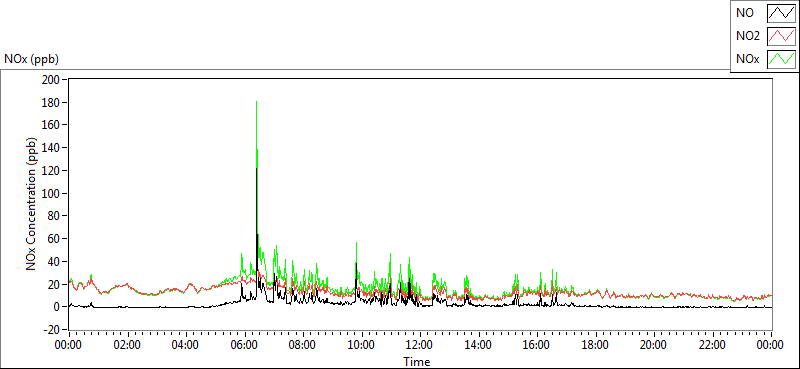Screen dimensions: 800x369
Task: Click the 100 y-axis tick label
Action: [x=52, y=193]
